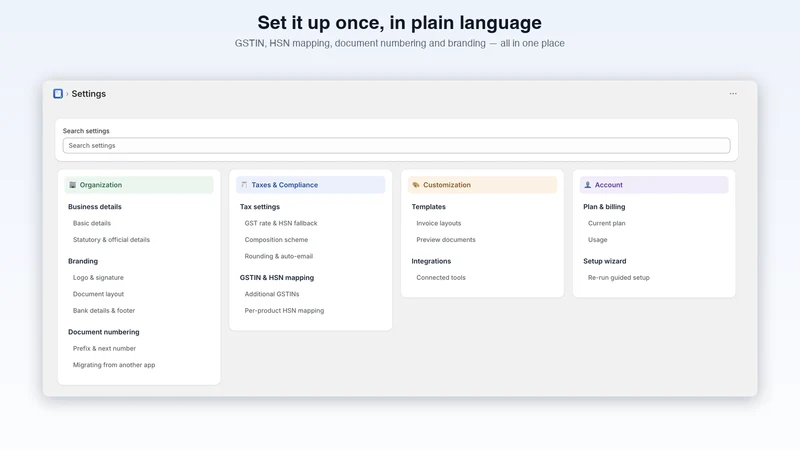800x450 pixels.
Task: Go to Preview documents
Action: 446,240
